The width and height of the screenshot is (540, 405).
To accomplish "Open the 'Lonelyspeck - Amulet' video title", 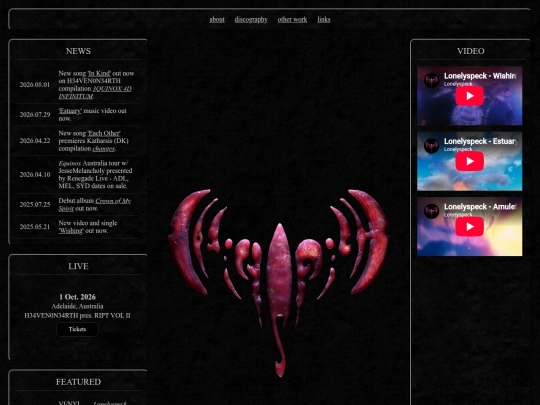I will point(480,207).
